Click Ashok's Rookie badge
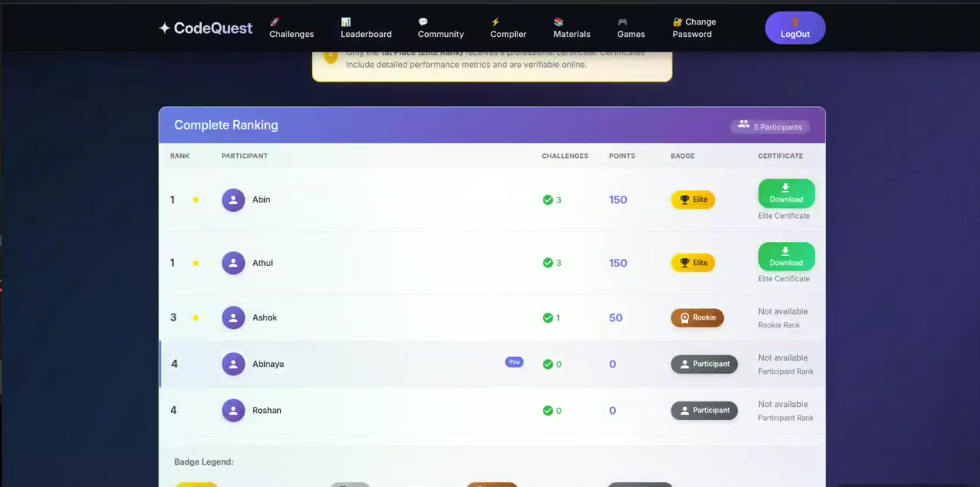Screen dimensions: 980x487 (697, 318)
